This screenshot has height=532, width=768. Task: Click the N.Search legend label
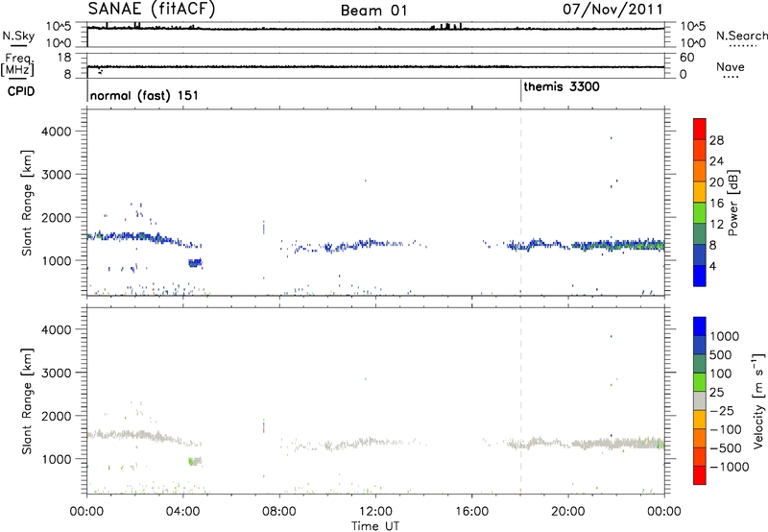[x=742, y=36]
